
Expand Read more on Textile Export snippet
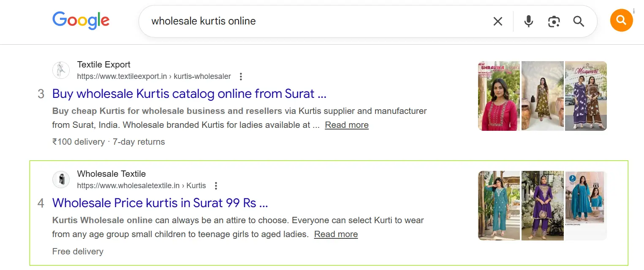tap(346, 125)
